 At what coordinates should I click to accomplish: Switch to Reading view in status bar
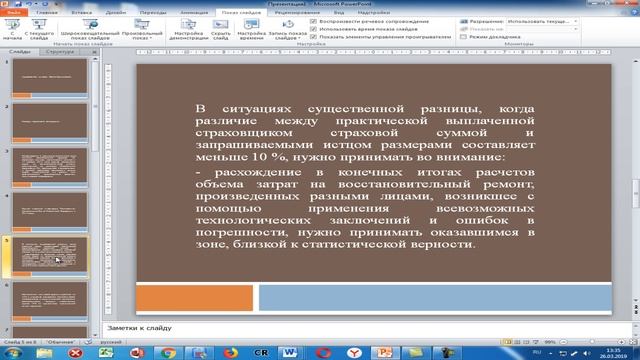(526, 342)
